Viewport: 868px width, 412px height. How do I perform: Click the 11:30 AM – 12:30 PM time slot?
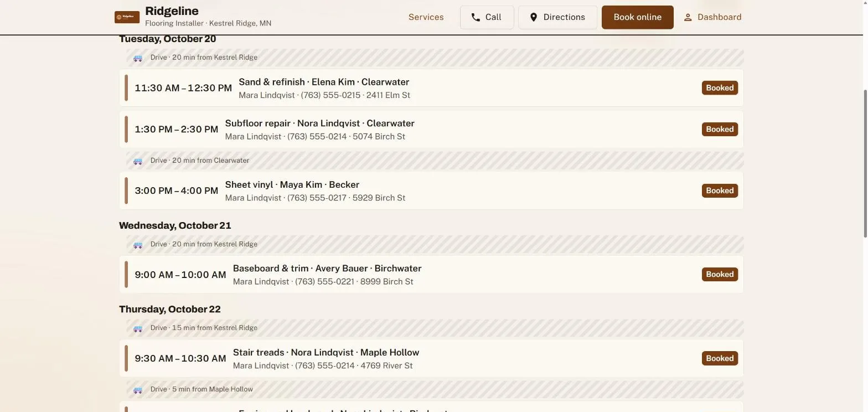183,88
